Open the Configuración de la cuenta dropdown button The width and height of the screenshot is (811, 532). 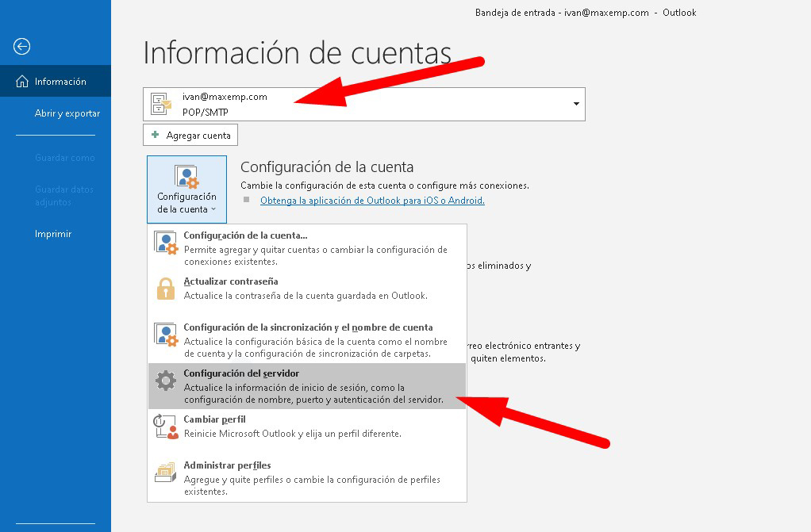186,189
